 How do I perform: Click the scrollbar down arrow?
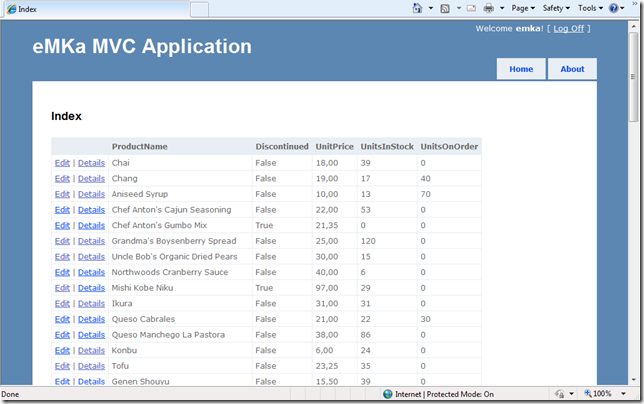coord(633,380)
